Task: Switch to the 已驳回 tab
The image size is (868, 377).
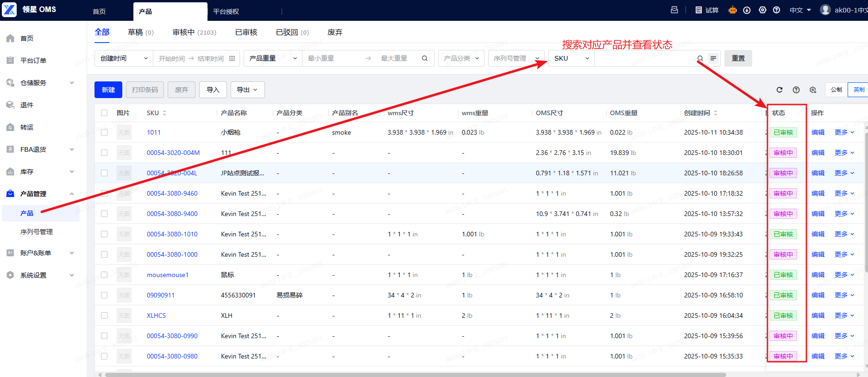Action: [292, 32]
